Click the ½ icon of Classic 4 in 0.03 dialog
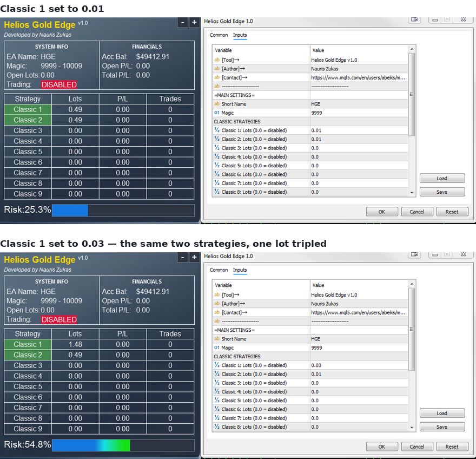The width and height of the screenshot is (476, 459). pos(217,391)
